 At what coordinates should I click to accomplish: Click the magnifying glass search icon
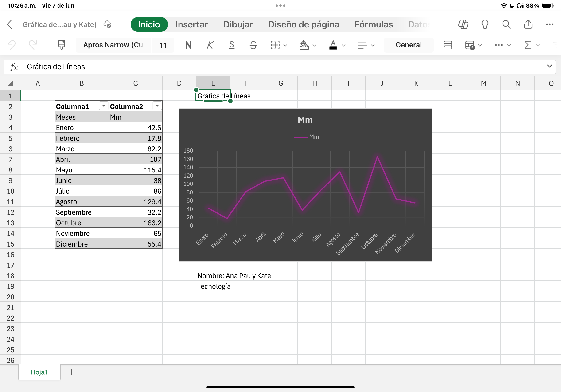pos(506,24)
